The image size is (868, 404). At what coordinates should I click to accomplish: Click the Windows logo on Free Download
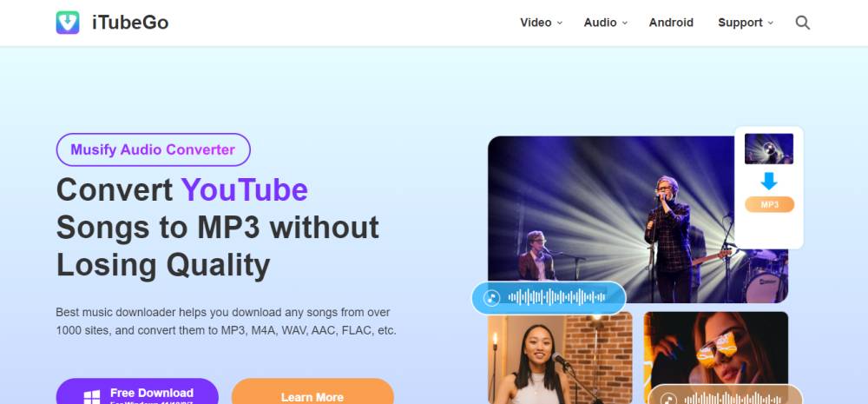tap(92, 397)
